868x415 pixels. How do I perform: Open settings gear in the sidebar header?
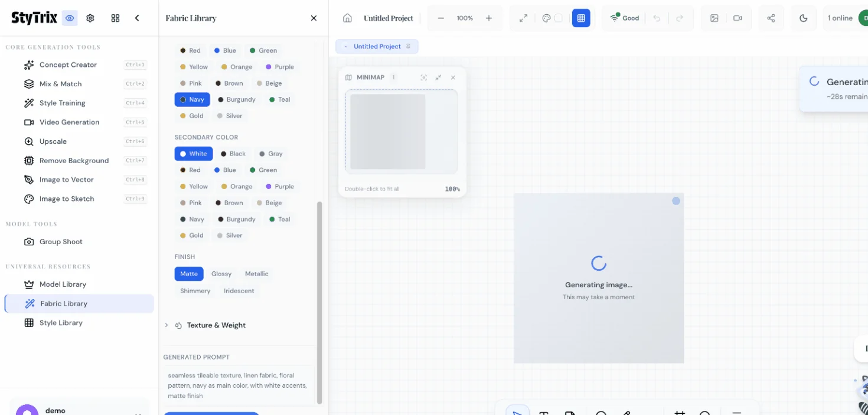click(x=90, y=18)
